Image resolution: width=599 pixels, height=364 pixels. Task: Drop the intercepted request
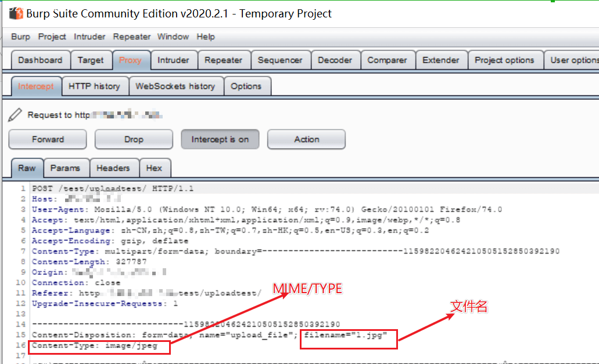coord(134,139)
